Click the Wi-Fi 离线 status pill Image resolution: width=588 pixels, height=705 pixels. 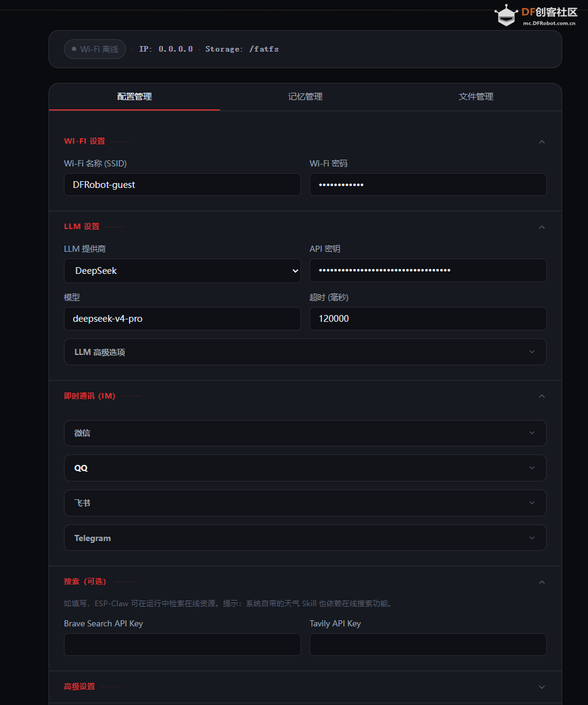[94, 49]
